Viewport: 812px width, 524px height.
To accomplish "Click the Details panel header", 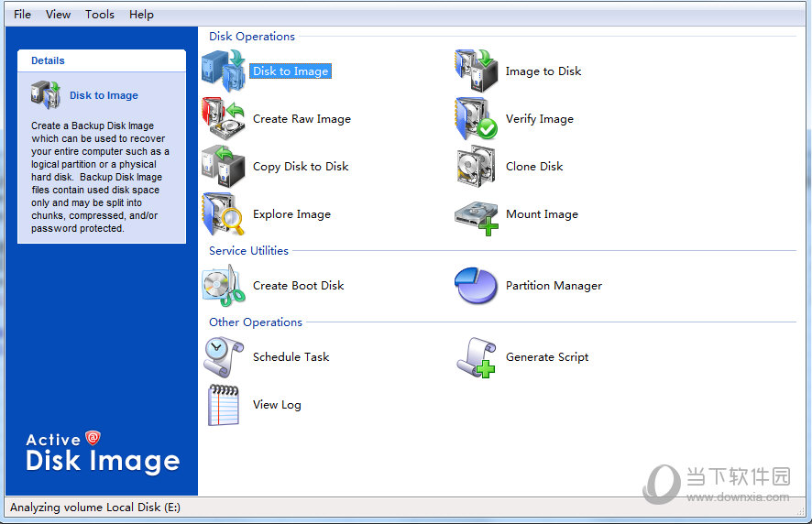I will pos(102,60).
